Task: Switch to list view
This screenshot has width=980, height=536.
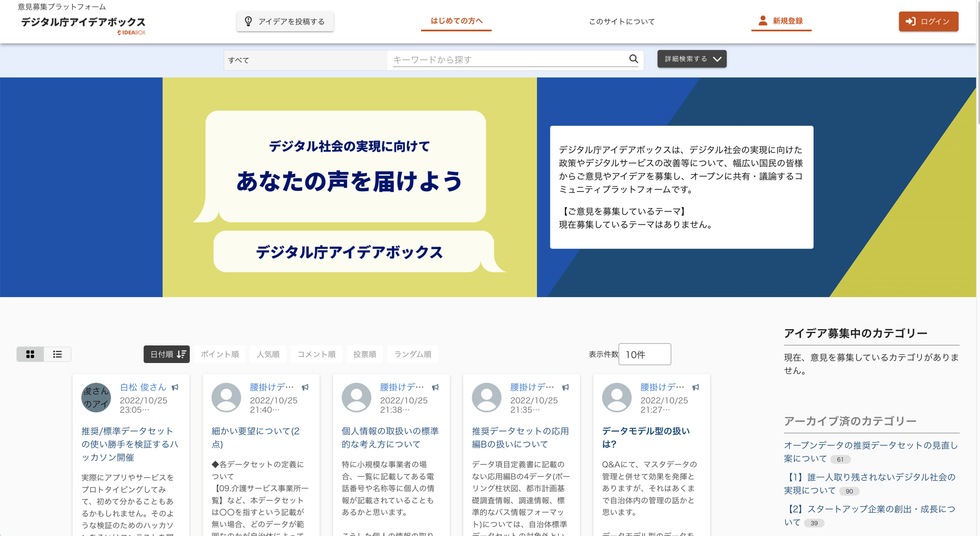Action: tap(58, 354)
